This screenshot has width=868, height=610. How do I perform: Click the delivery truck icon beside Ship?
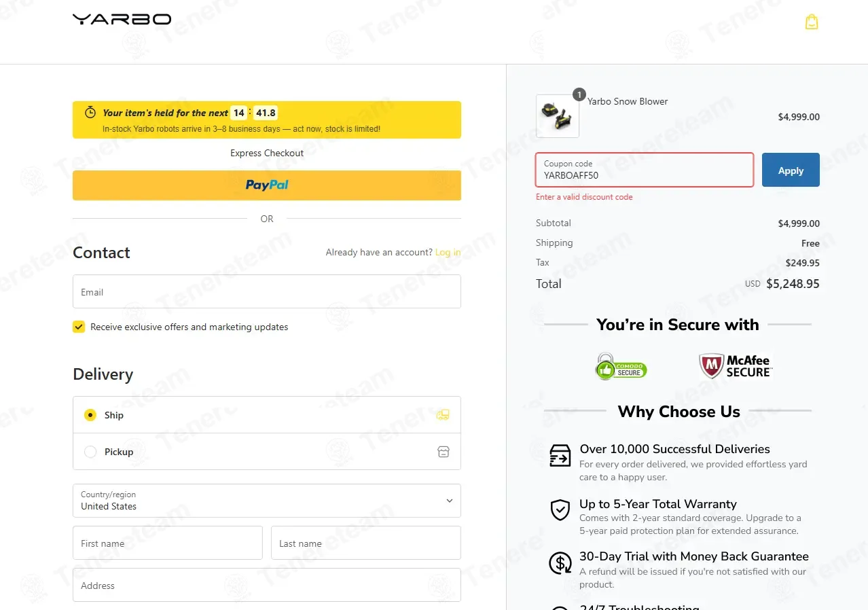[x=443, y=415]
